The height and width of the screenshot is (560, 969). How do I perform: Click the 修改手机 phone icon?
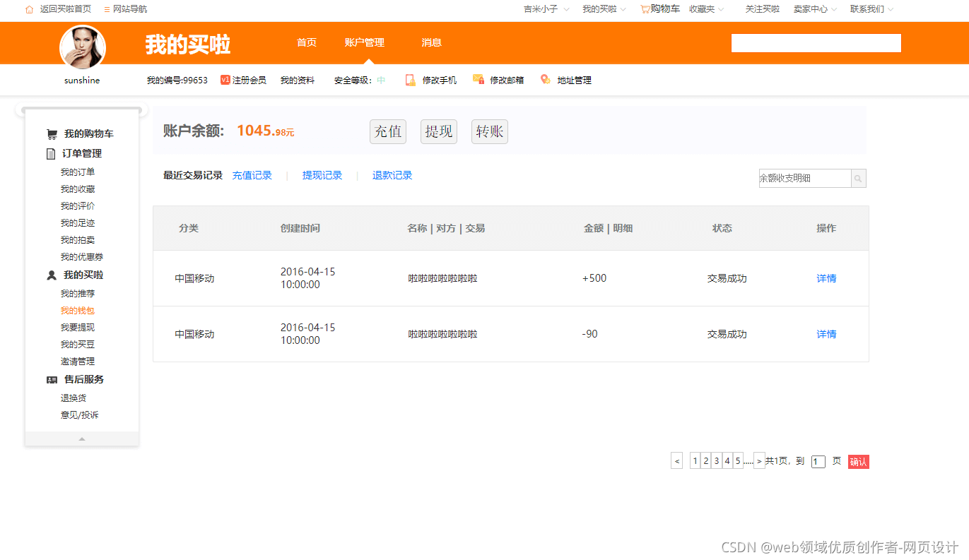(410, 80)
